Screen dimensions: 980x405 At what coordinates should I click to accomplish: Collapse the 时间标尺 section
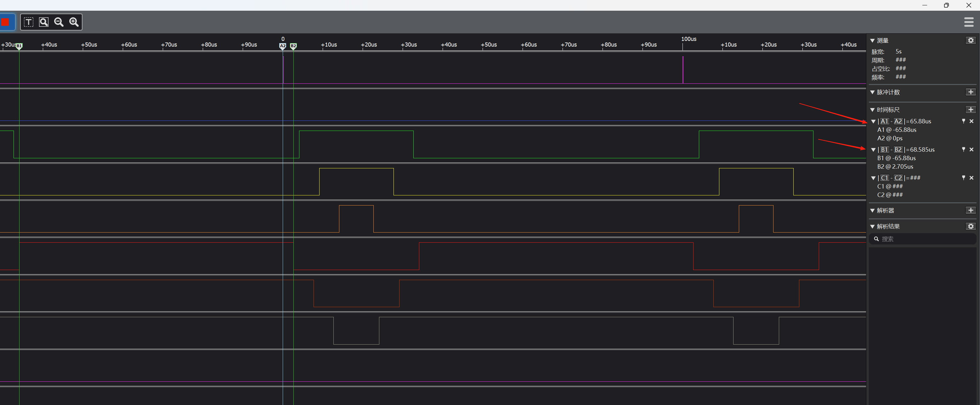[872, 110]
